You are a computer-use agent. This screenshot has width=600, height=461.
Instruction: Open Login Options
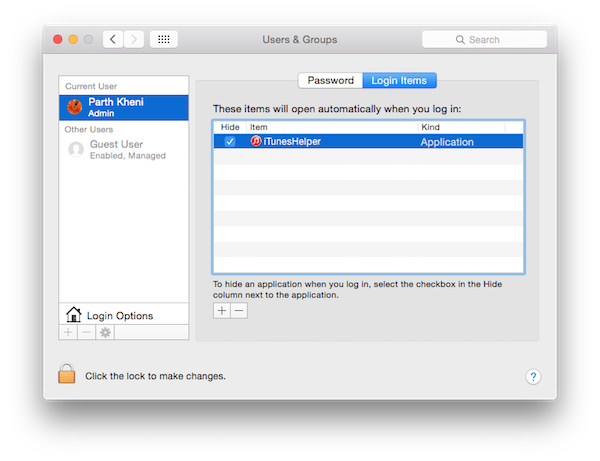pos(124,315)
